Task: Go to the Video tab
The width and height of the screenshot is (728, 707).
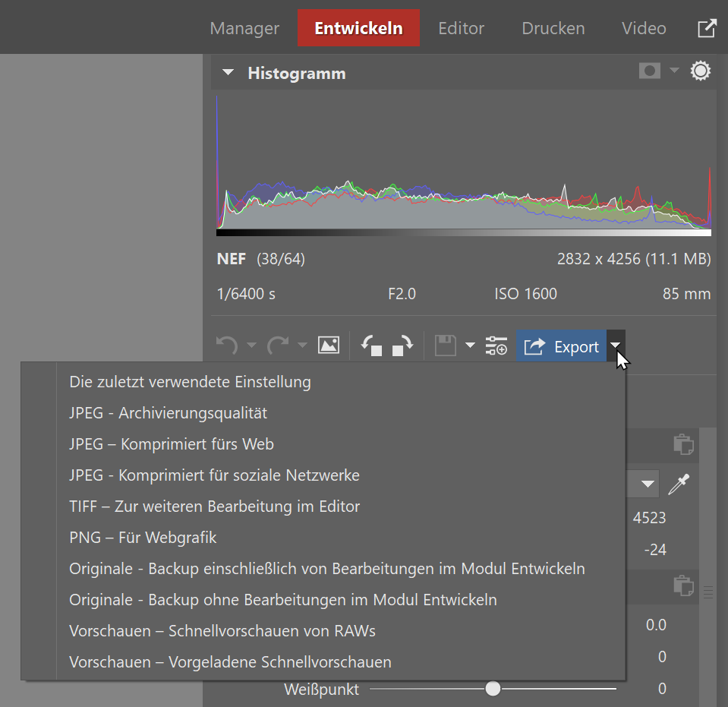Action: tap(644, 28)
